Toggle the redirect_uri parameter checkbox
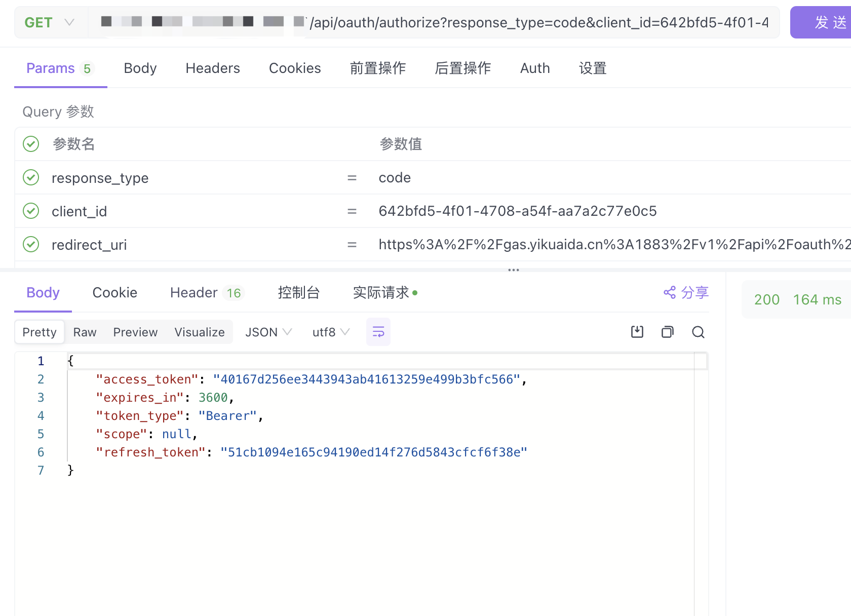The width and height of the screenshot is (851, 616). coord(31,244)
